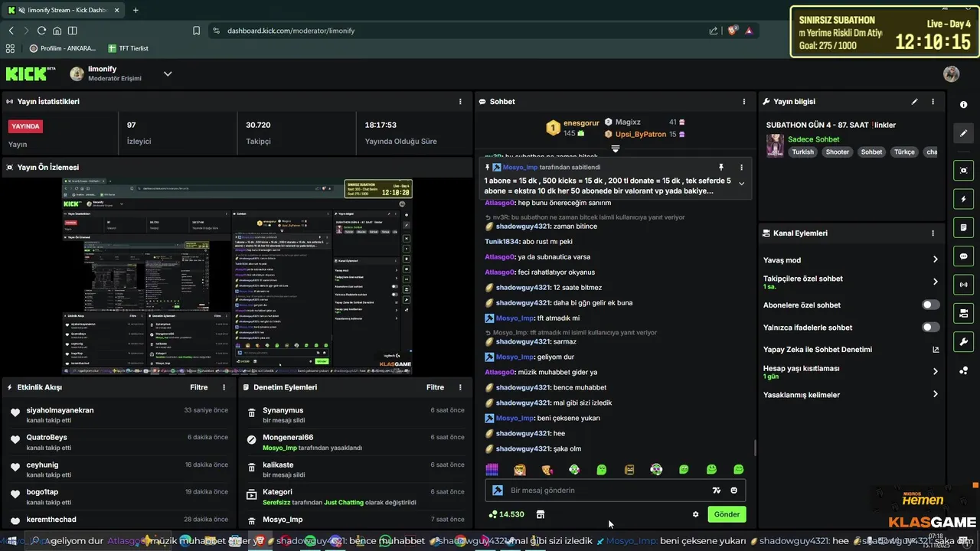Image resolution: width=980 pixels, height=551 pixels.
Task: Open Sohbet panel three-dot menu
Action: point(744,101)
